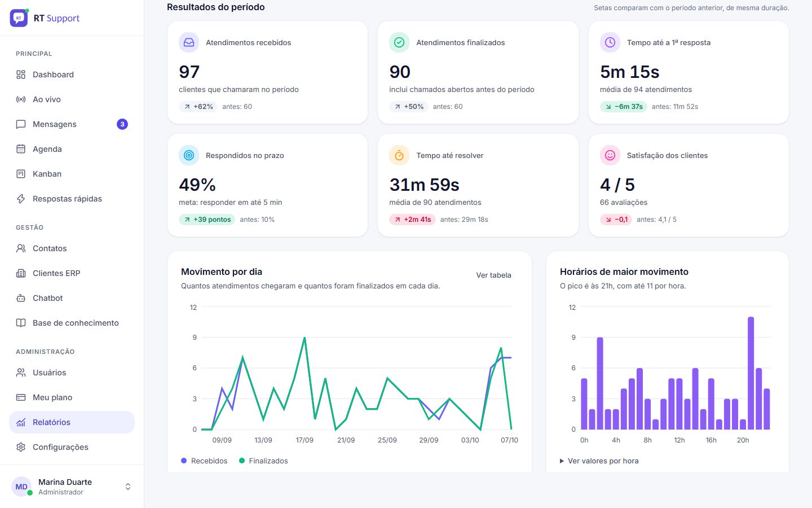Click the Respostas rápidas lightning icon
The width and height of the screenshot is (812, 508).
[21, 199]
